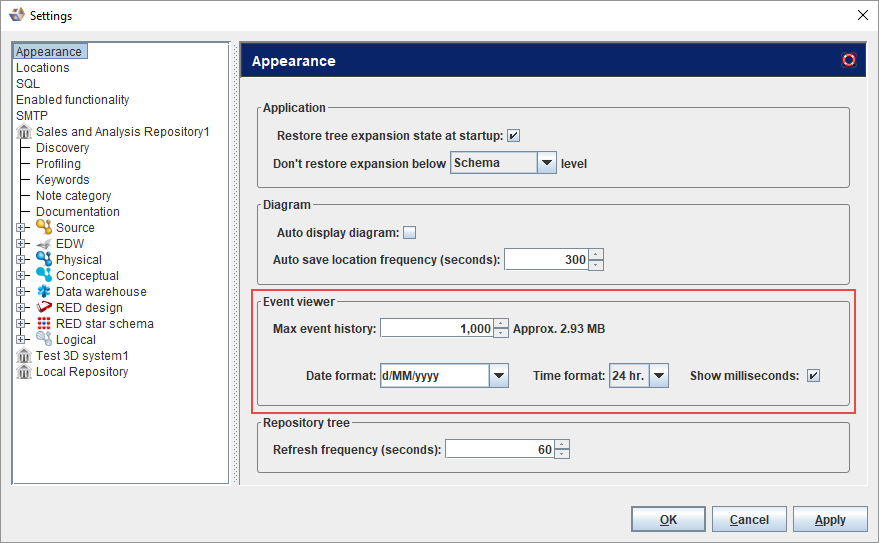Select the Physical node icon

tap(44, 260)
